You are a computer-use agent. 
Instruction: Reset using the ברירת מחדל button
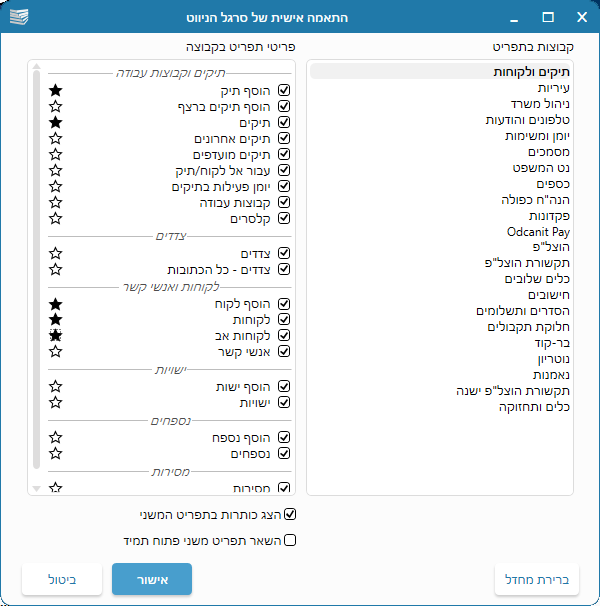pos(537,579)
